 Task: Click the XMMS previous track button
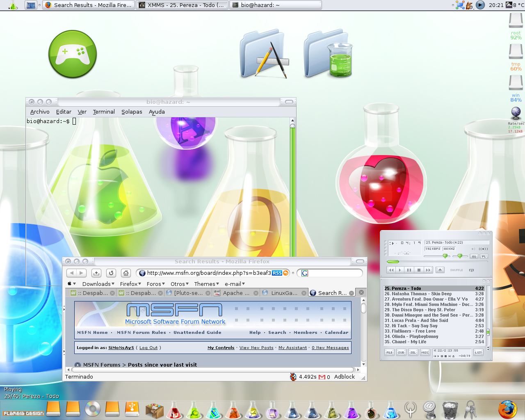coord(391,270)
